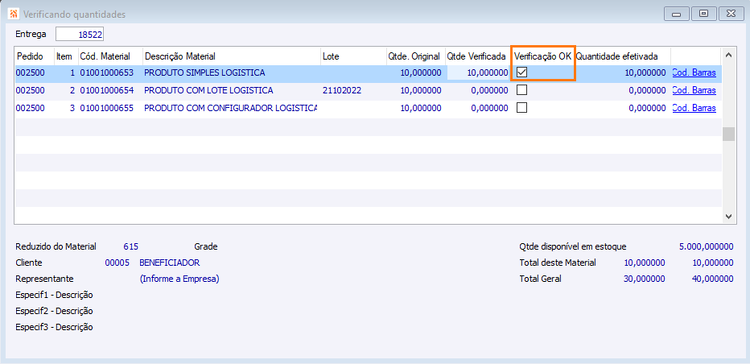Image resolution: width=750 pixels, height=364 pixels.
Task: Click the Verificação OK column header
Action: click(x=542, y=56)
